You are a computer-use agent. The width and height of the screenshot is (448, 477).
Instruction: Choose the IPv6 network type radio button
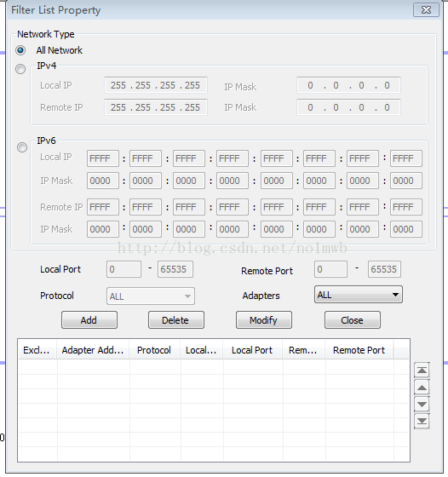(x=22, y=147)
